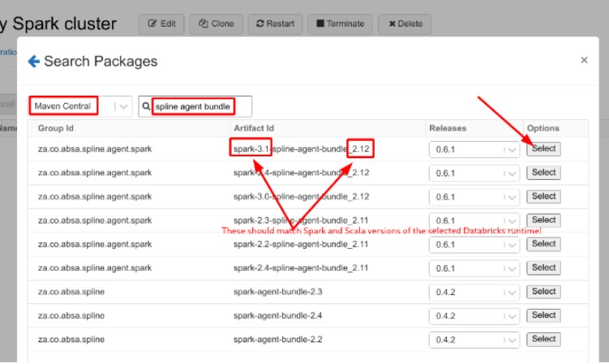Select the spark-agent-bundle-2.4 package

(x=543, y=315)
